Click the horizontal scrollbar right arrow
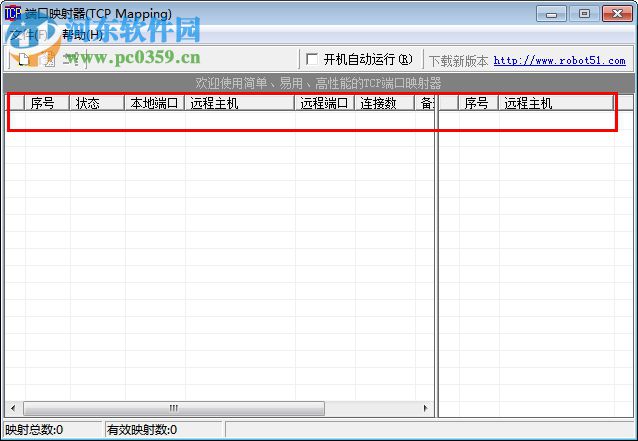This screenshot has width=638, height=441. [426, 408]
